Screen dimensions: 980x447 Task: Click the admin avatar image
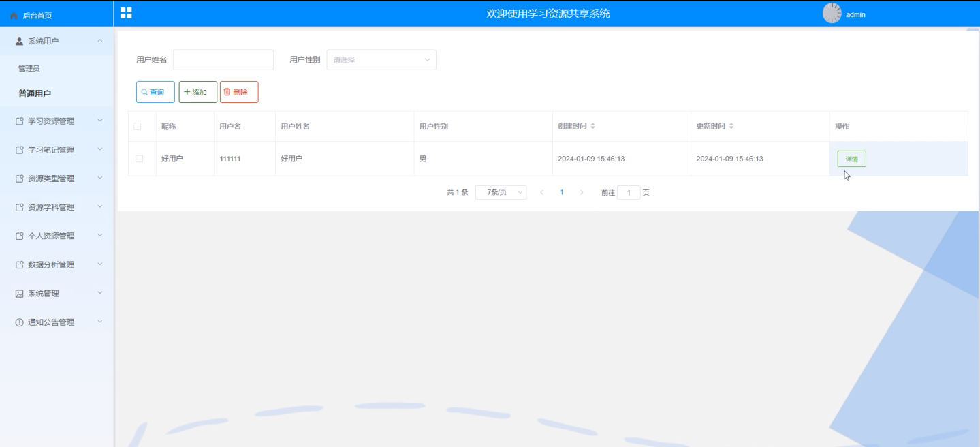tap(832, 13)
